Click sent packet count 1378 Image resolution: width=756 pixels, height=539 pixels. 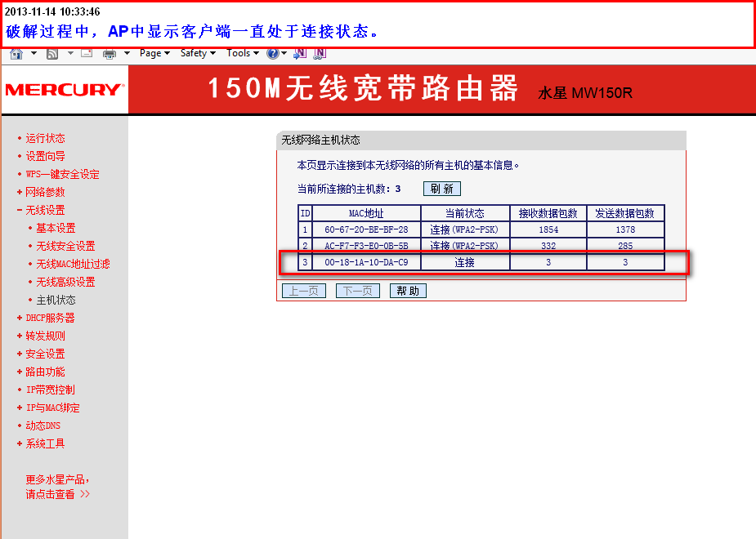(x=625, y=229)
